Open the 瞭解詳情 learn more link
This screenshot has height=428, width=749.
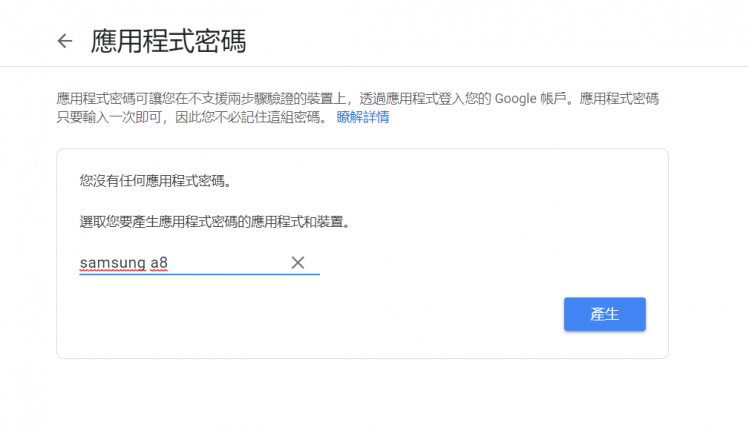point(363,117)
